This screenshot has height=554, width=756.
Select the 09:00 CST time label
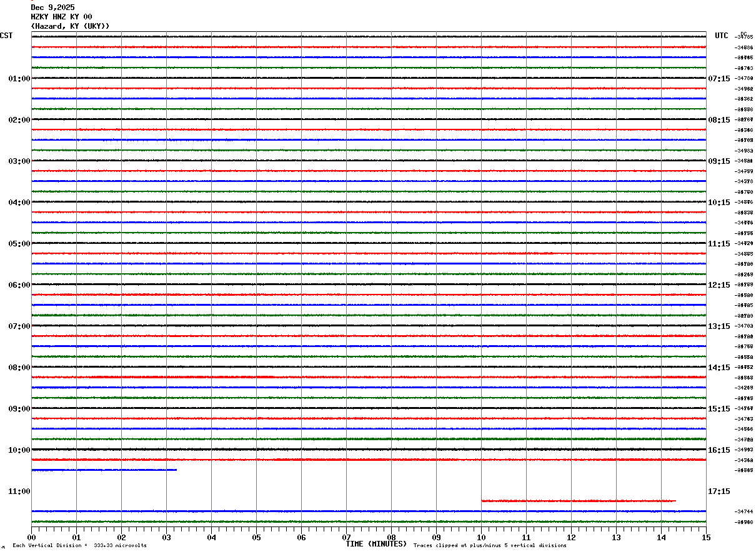19,409
